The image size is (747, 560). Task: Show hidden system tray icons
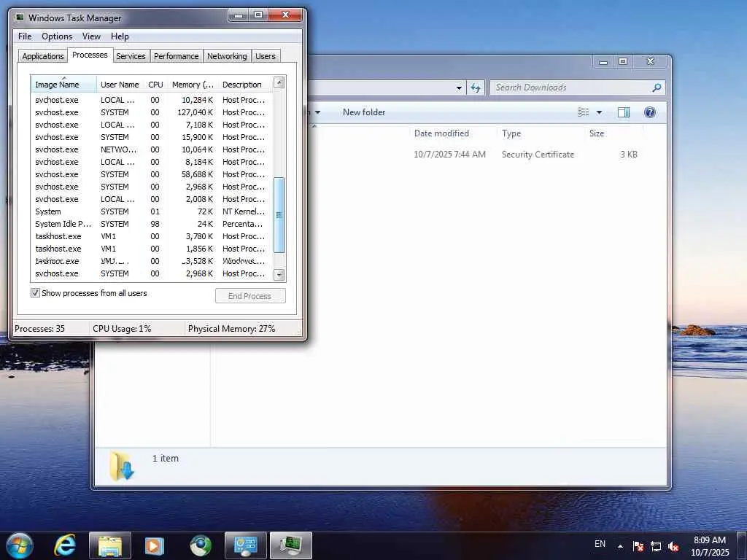tap(620, 546)
